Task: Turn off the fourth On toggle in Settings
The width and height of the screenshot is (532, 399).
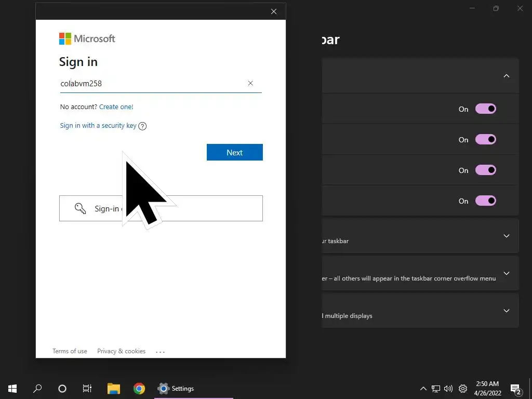Action: coord(486,201)
